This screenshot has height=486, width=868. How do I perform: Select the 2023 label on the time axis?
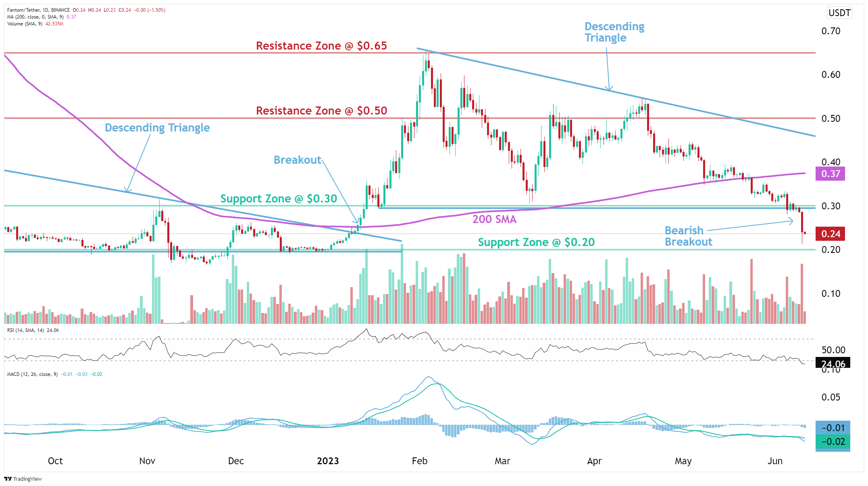(x=328, y=461)
